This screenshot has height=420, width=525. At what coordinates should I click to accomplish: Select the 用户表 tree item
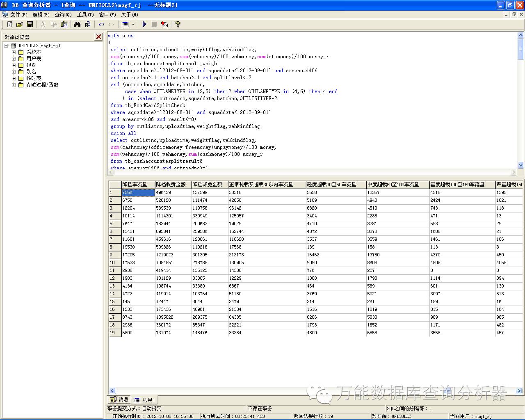pos(34,59)
